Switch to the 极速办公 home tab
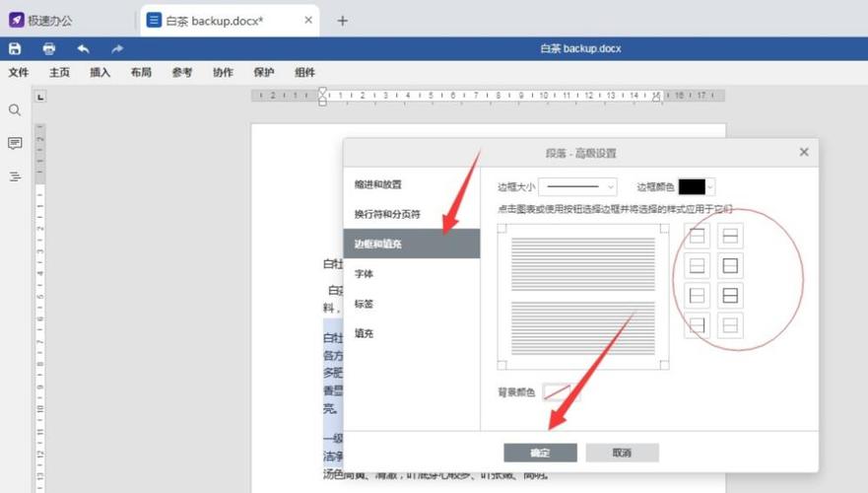Viewport: 868px width, 493px height. pos(40,21)
